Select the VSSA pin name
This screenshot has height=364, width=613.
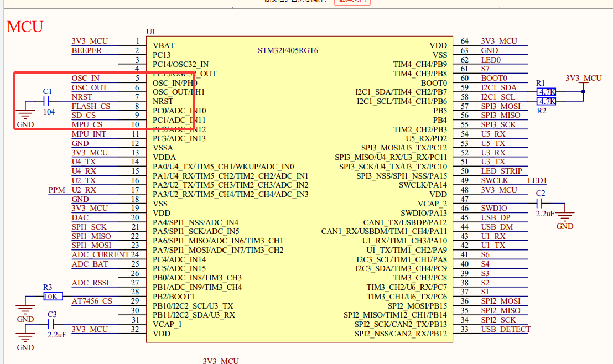(x=163, y=148)
